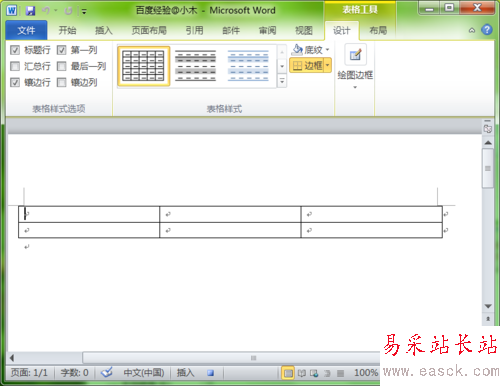Enable the 镶边列 checkbox
The width and height of the screenshot is (500, 386).
pyautogui.click(x=62, y=82)
